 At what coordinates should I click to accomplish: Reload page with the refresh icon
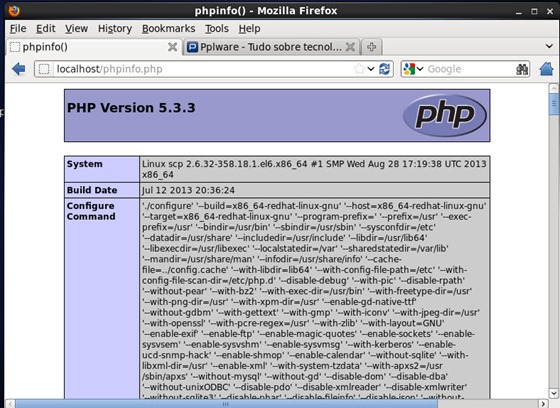pyautogui.click(x=384, y=69)
